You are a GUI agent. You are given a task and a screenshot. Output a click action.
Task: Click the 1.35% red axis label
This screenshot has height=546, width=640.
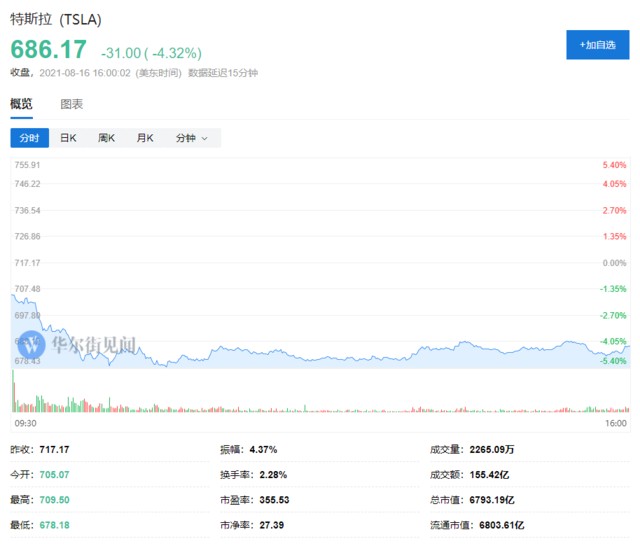(x=614, y=236)
